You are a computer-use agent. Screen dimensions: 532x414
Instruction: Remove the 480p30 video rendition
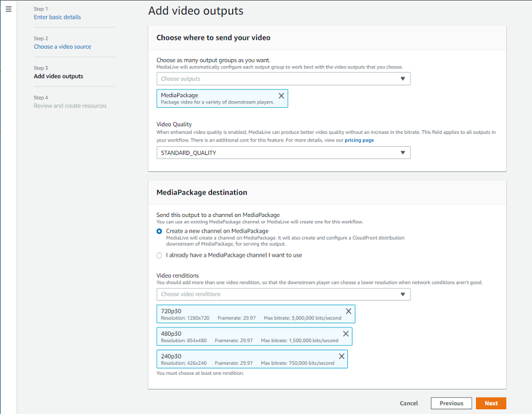346,333
